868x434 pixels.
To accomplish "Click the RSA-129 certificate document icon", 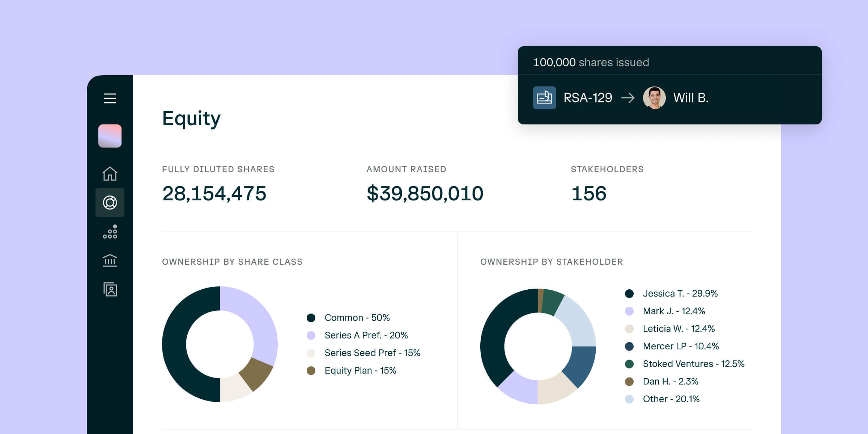I will (544, 98).
